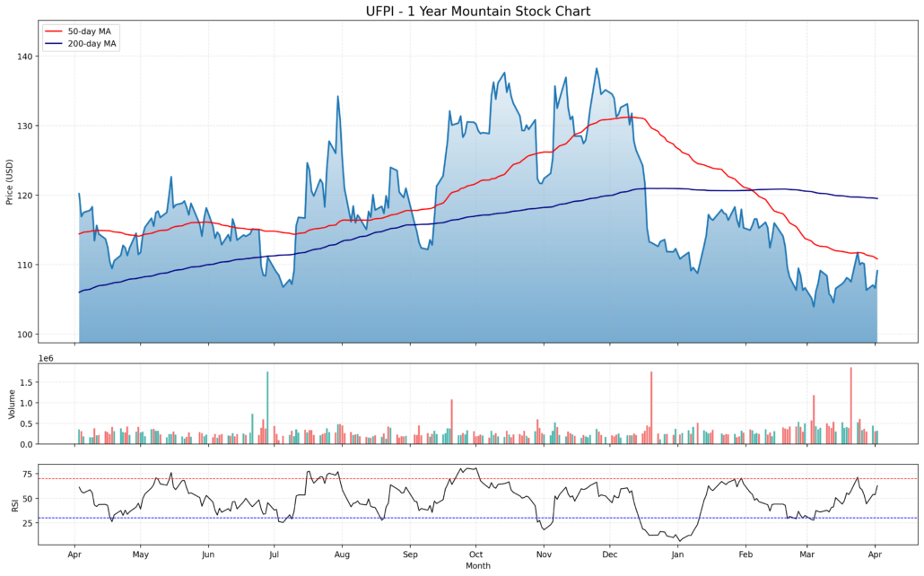This screenshot has height=576, width=924.
Task: Click the tallest red volume bar in late March
Action: (851, 406)
